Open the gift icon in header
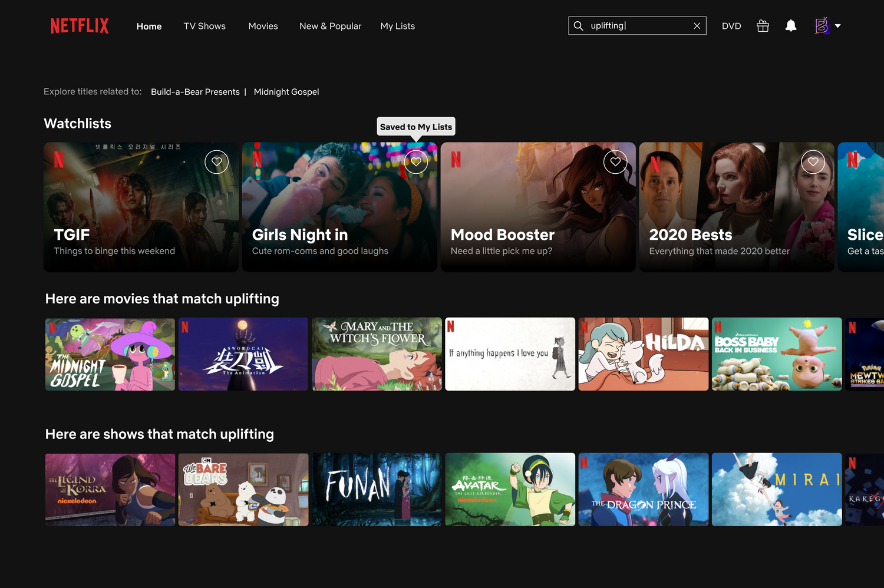This screenshot has height=588, width=884. coord(763,26)
